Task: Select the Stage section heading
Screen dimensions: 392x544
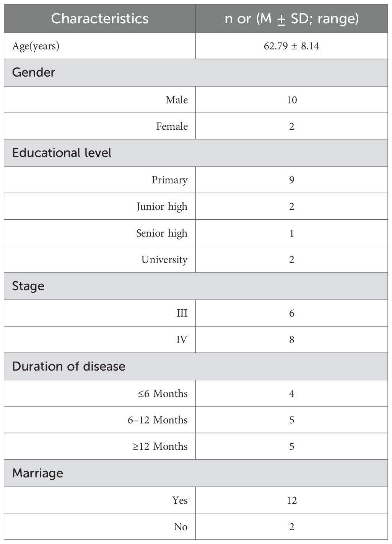Action: [28, 286]
